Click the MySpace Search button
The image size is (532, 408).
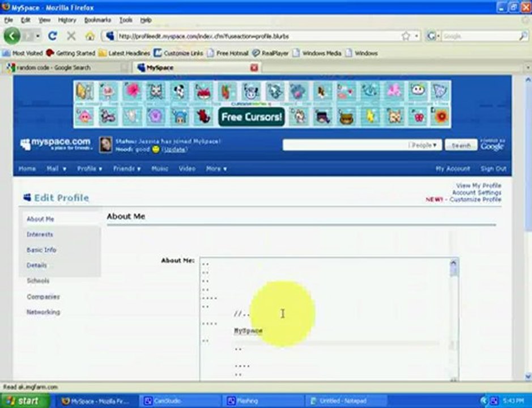(x=461, y=145)
